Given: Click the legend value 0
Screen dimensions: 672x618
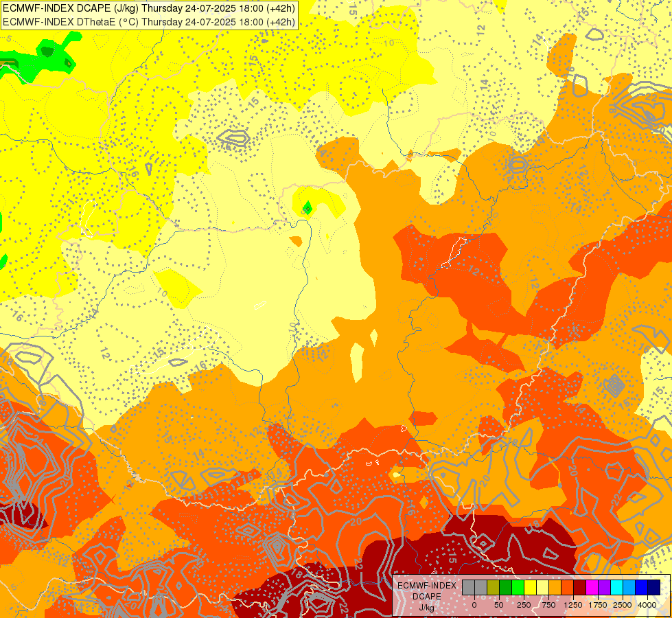Looking at the screenshot, I should click(474, 605).
